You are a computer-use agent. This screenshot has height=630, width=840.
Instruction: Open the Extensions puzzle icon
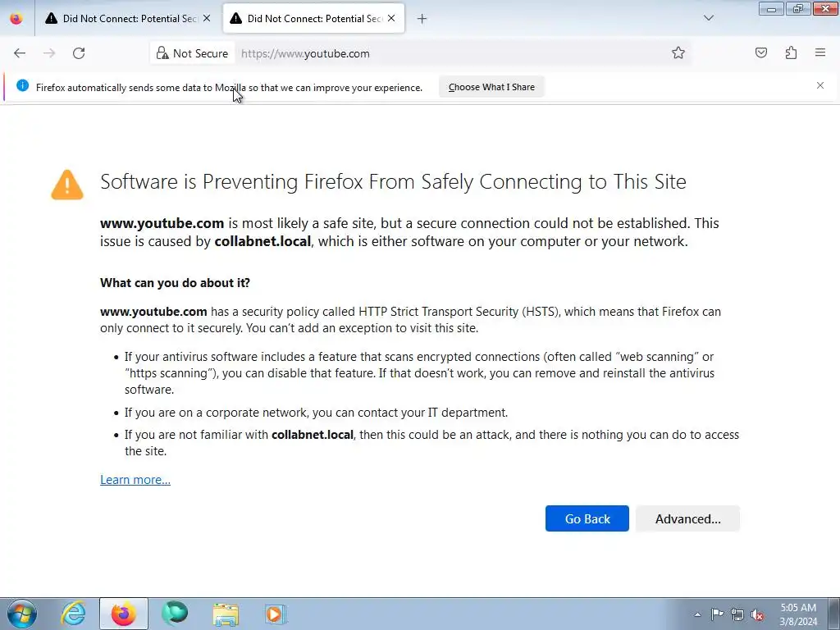791,52
